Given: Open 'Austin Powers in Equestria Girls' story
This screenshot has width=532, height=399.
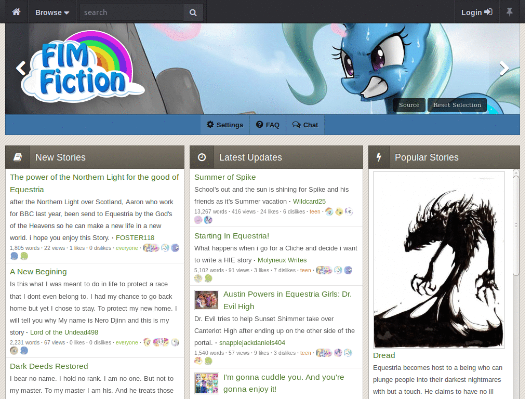Looking at the screenshot, I should 287,300.
